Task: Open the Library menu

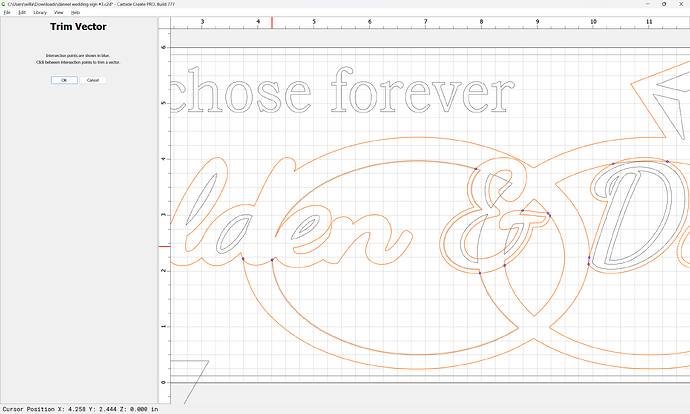Action: (40, 12)
